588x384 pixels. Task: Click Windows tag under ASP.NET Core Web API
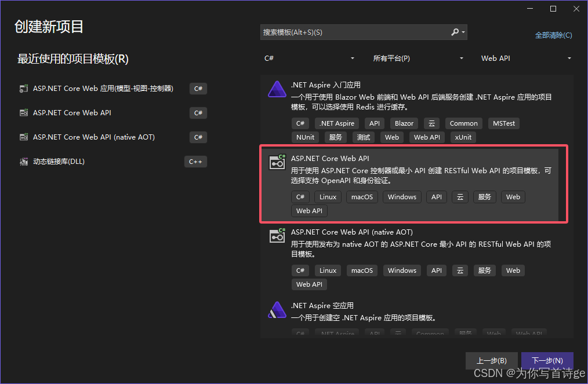click(402, 197)
